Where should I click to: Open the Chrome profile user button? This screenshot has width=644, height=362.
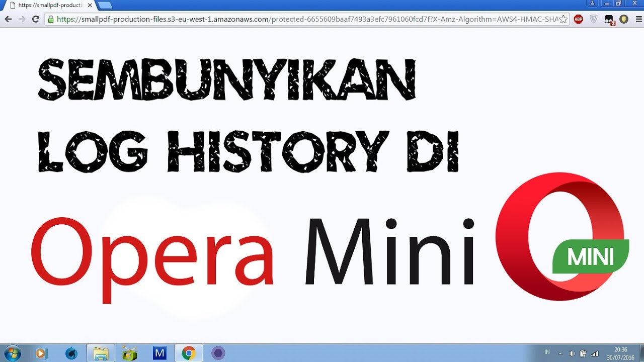[592, 4]
